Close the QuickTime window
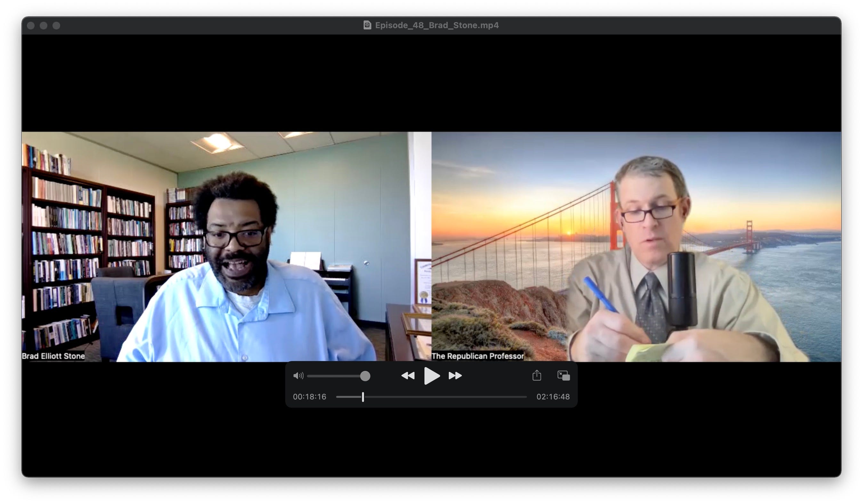The height and width of the screenshot is (504, 863). point(30,26)
